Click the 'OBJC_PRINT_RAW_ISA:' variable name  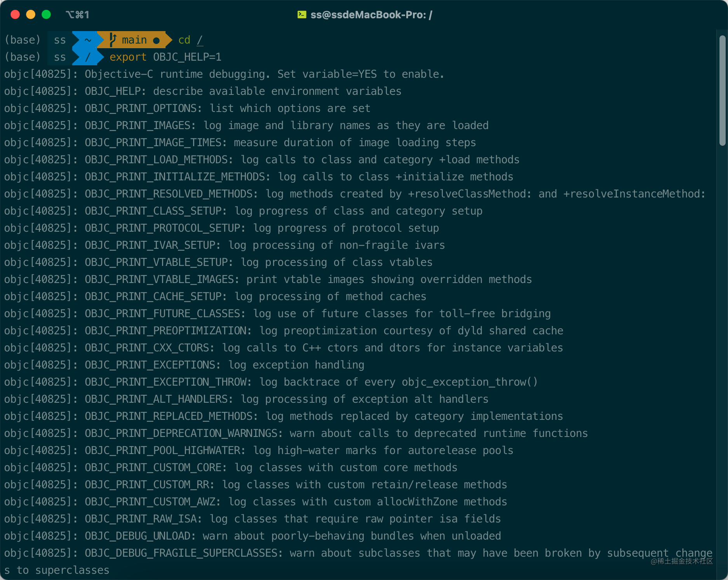pyautogui.click(x=143, y=519)
